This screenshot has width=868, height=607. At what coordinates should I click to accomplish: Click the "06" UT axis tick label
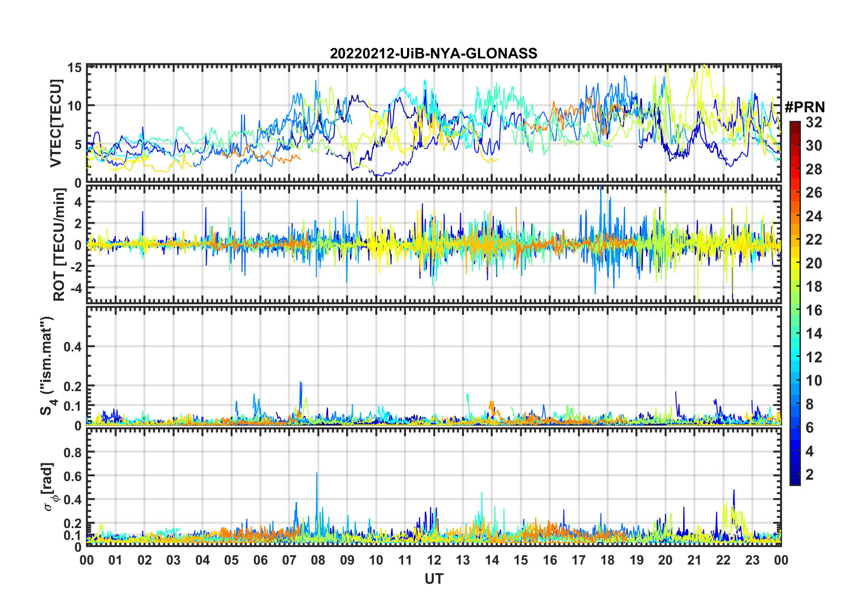(x=261, y=560)
